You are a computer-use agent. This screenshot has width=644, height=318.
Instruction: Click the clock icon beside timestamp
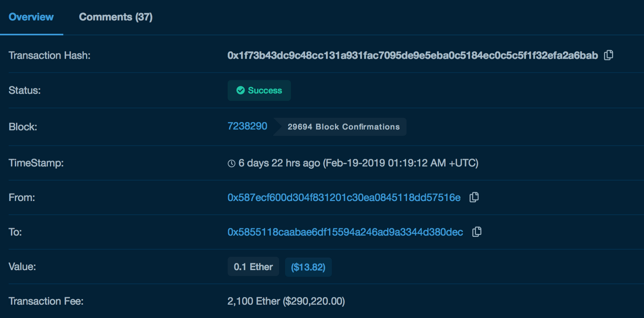click(231, 163)
